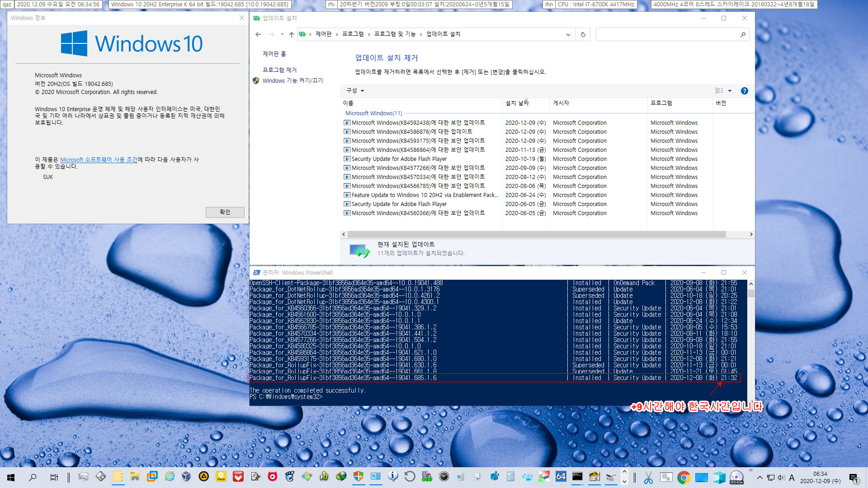Click horizontal scrollbar in updates list
Image resolution: width=868 pixels, height=488 pixels.
click(537, 235)
